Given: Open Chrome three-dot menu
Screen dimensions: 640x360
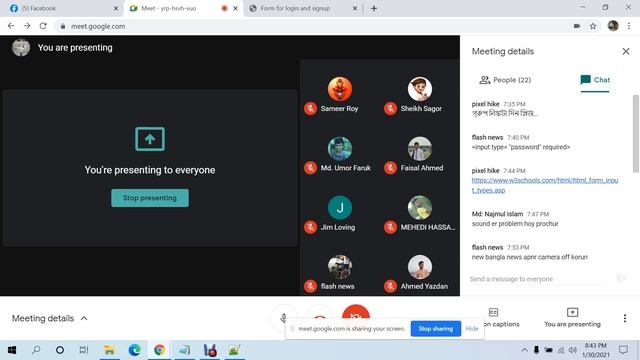Looking at the screenshot, I should point(629,26).
